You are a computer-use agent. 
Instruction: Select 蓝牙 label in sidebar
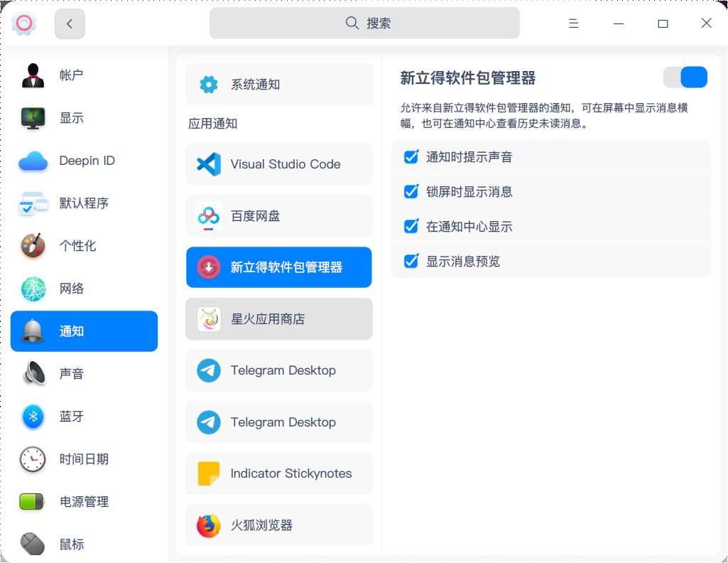(x=72, y=417)
